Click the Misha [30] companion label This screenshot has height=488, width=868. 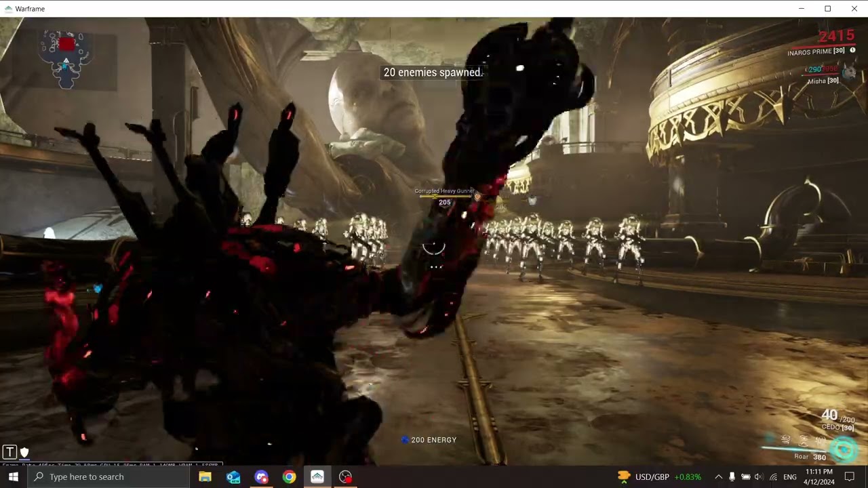823,81
